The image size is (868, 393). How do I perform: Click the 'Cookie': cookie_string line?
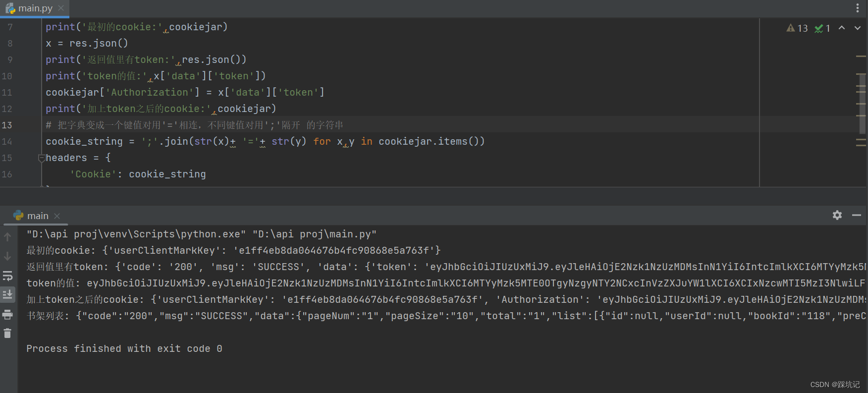[x=138, y=174]
